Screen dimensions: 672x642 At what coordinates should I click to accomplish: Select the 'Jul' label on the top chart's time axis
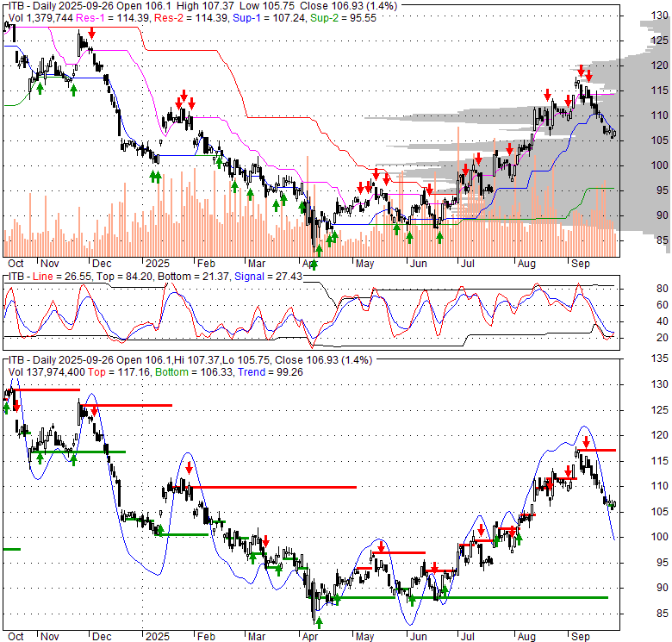467,263
